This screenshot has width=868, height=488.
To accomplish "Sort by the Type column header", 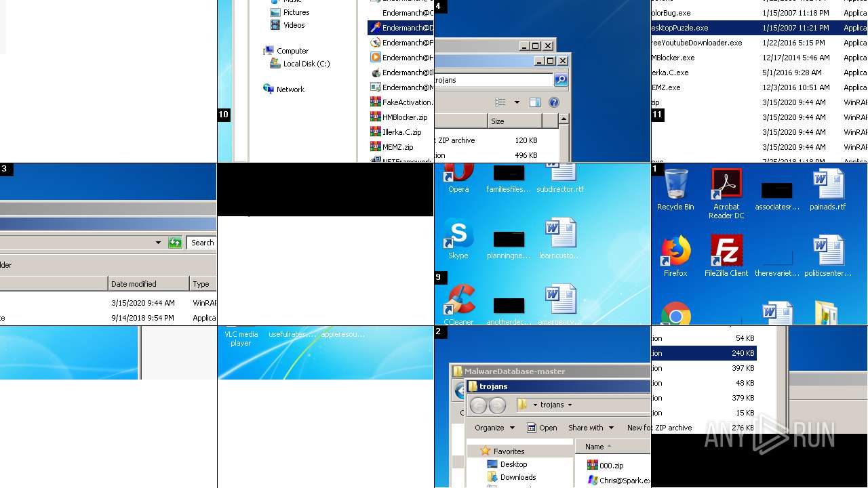I will point(203,284).
